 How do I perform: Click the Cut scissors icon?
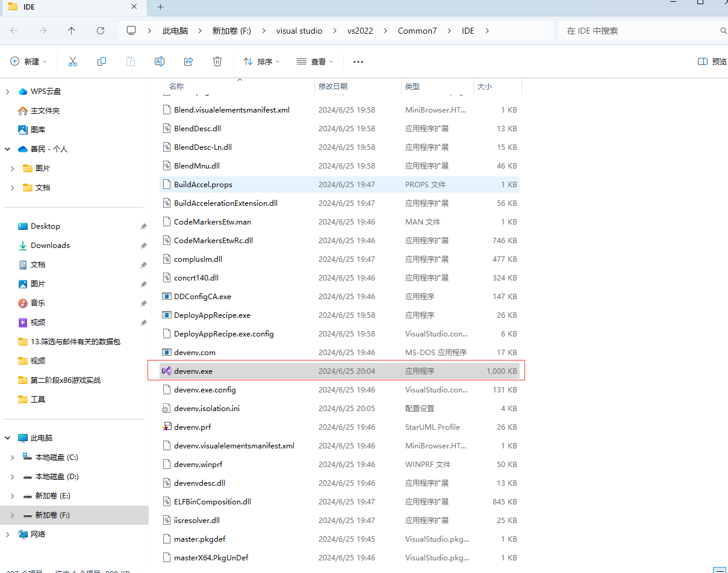tap(73, 61)
